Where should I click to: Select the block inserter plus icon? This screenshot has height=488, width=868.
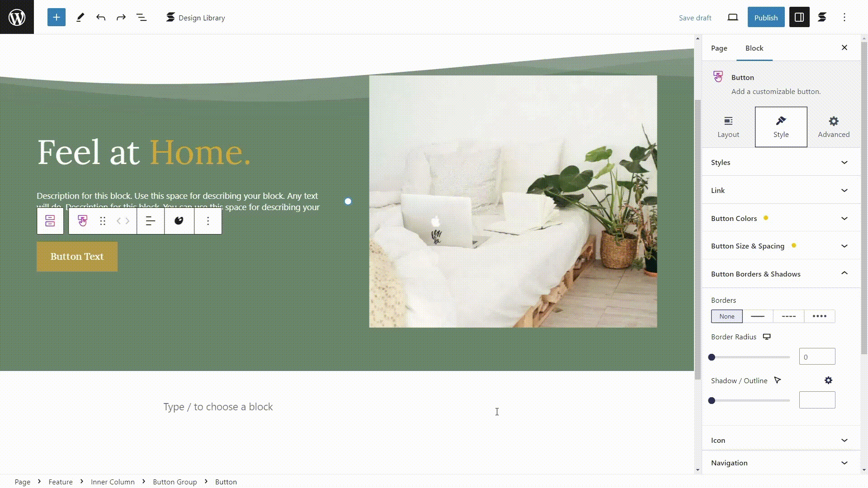(x=56, y=17)
